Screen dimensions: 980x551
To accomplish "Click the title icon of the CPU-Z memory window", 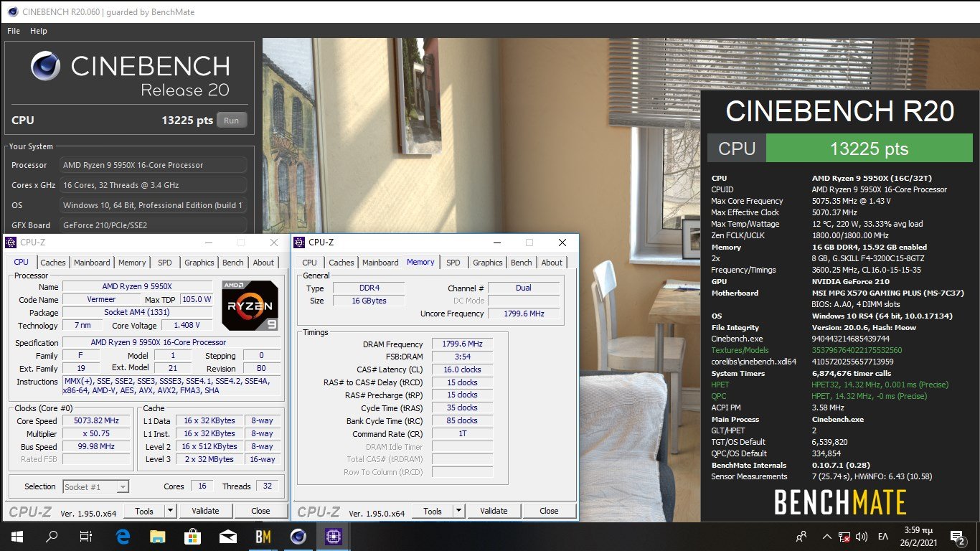I will point(301,242).
